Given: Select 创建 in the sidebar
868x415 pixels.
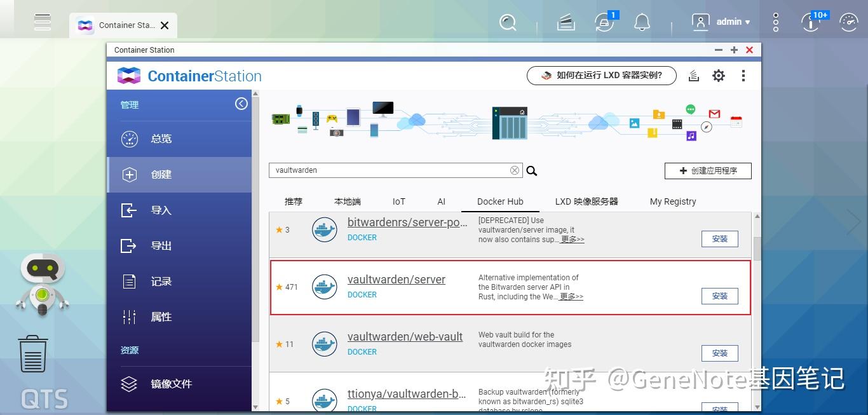Looking at the screenshot, I should [x=179, y=174].
